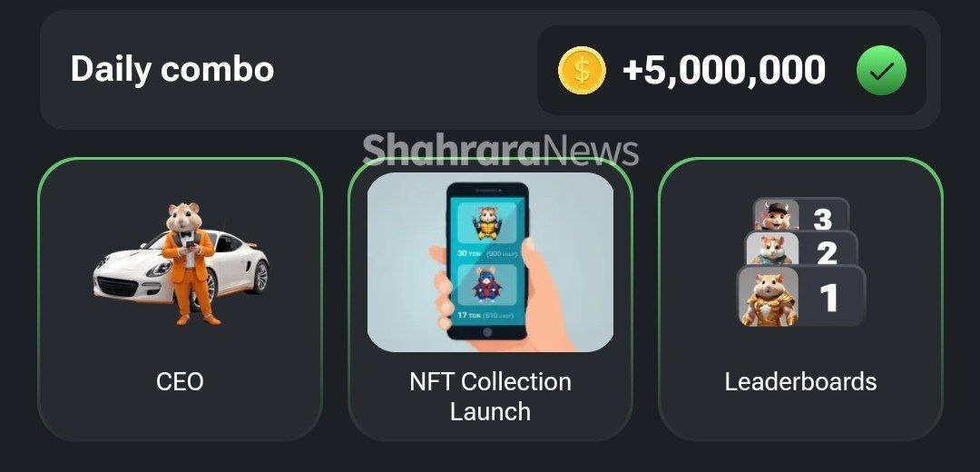Tap the top hamster NFT on phone
The height and width of the screenshot is (472, 980).
[487, 223]
